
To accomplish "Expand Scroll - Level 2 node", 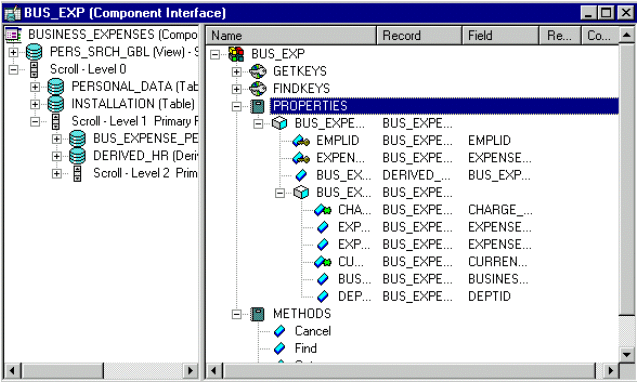I will 56,174.
